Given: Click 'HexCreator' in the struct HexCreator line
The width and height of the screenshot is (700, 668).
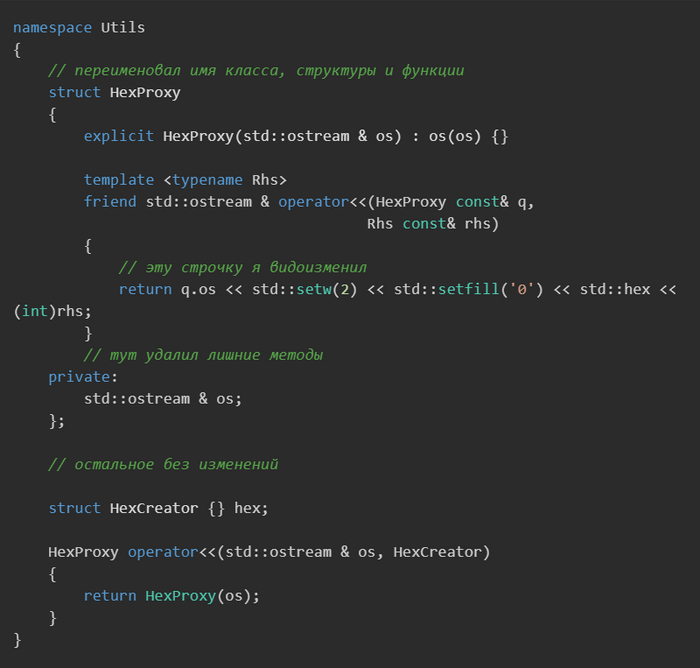Looking at the screenshot, I should [154, 508].
